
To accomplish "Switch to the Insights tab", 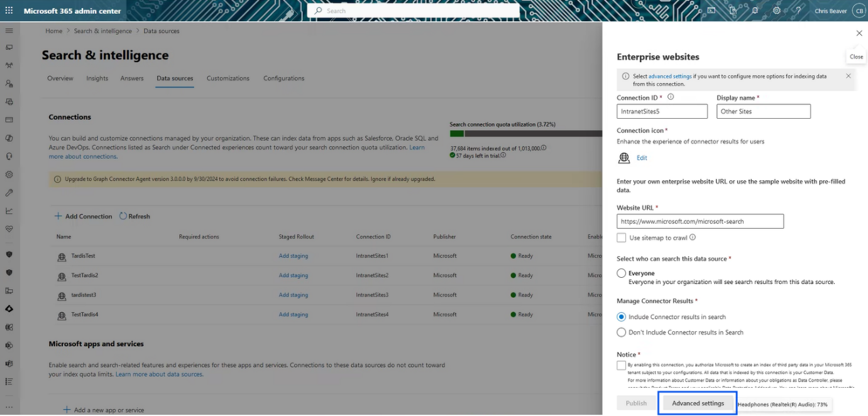I will (x=97, y=79).
